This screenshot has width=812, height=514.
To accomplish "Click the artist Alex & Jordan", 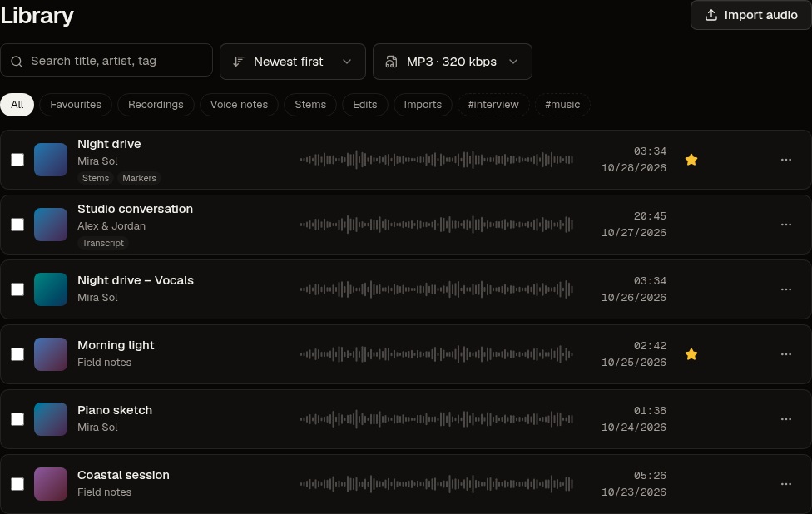I will (111, 225).
